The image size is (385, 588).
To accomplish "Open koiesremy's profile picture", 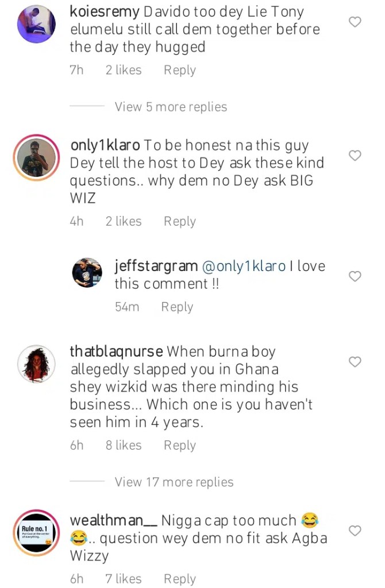I will tap(36, 24).
